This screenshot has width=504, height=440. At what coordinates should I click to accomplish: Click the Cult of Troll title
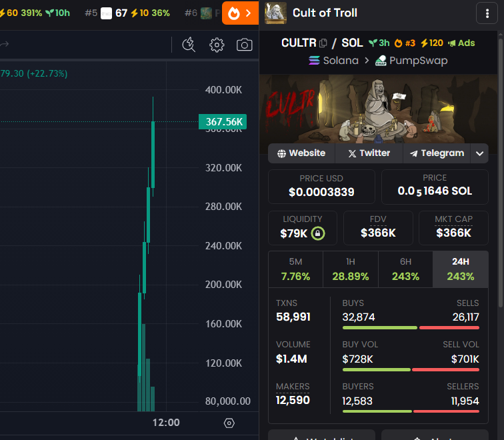click(x=325, y=13)
